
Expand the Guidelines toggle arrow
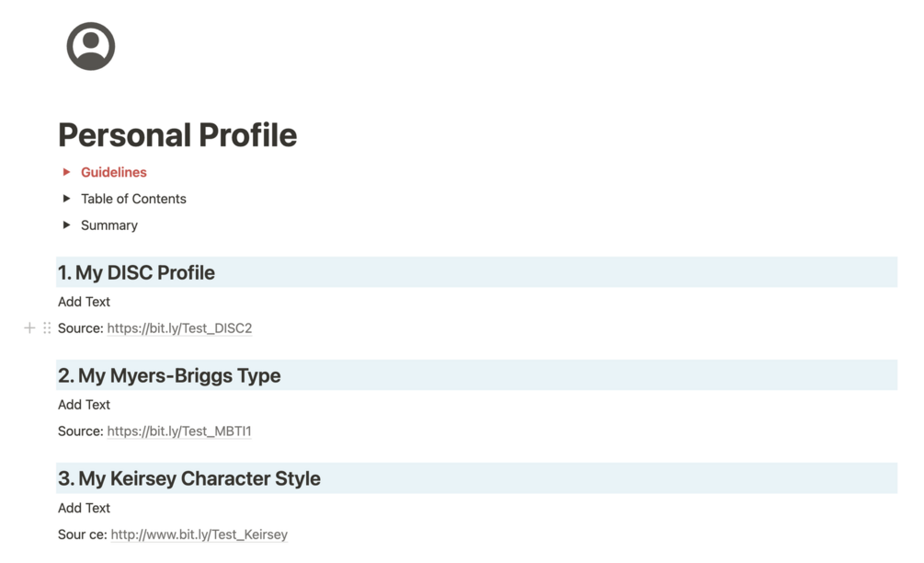66,172
